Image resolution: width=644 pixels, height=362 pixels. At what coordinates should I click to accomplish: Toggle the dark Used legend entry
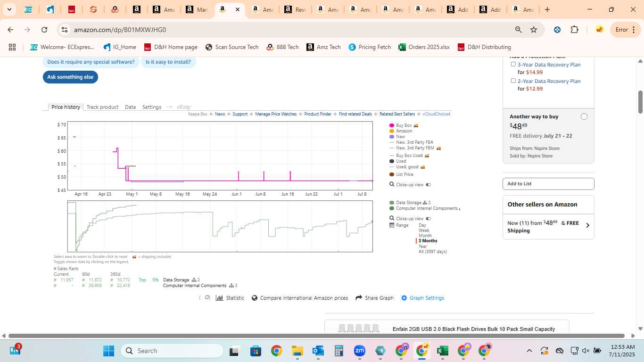pyautogui.click(x=397, y=161)
